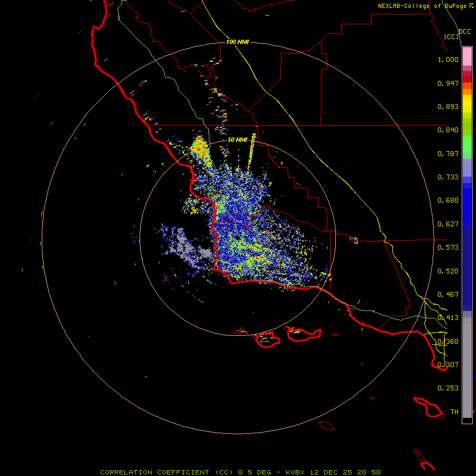The image size is (476, 476).
Task: Select the 0.253 scale value
Action: tap(448, 388)
